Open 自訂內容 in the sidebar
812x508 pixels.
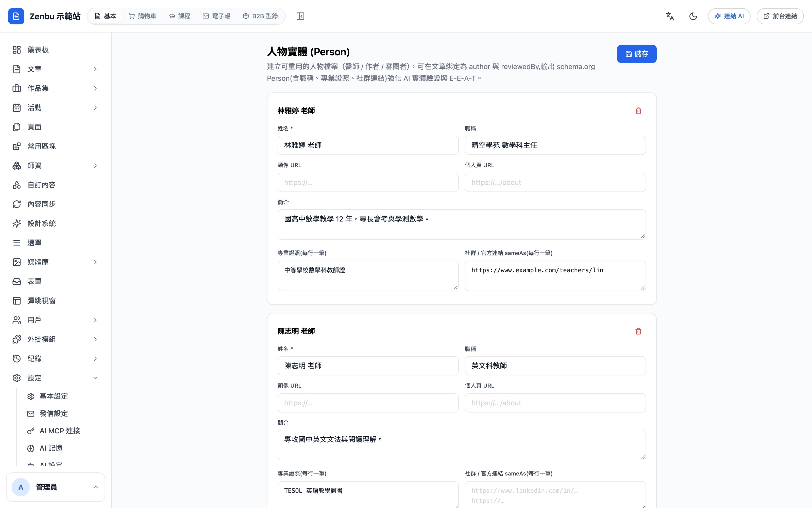pos(56,185)
